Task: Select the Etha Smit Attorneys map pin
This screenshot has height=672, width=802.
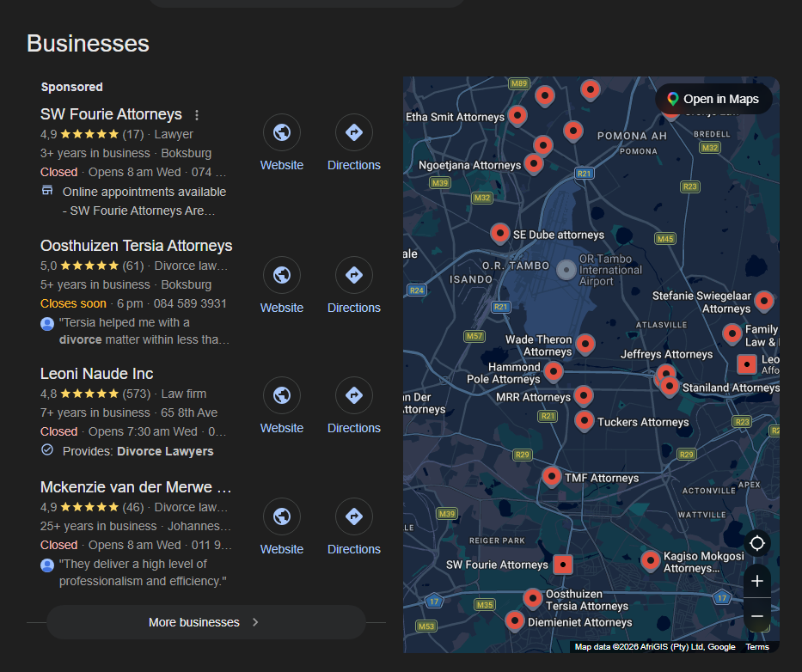Action: (517, 115)
